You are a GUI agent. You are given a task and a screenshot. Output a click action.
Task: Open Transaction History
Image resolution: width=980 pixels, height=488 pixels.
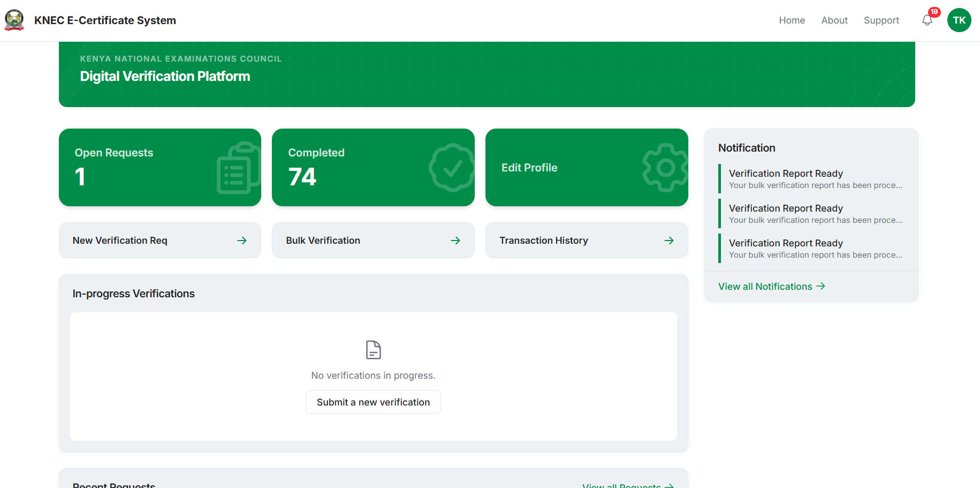click(x=587, y=241)
